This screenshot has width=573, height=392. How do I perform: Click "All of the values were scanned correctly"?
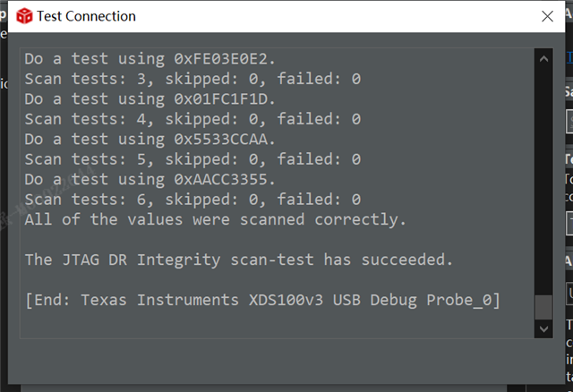(215, 219)
